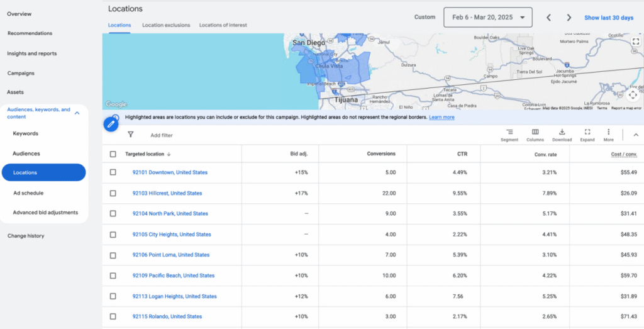Select the 92103 Hillcrest row checkbox
The image size is (644, 329).
[113, 193]
